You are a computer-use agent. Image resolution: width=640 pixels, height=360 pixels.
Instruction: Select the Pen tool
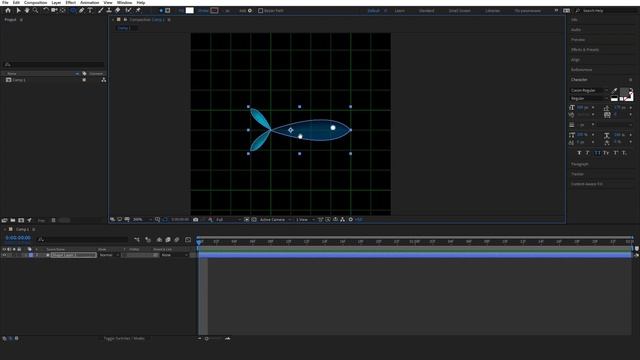(82, 10)
